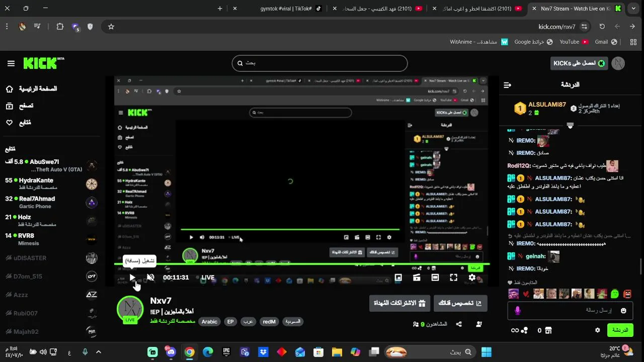Viewport: 644px width, 362px height.
Task: Send the message with green chat button
Action: (620, 330)
